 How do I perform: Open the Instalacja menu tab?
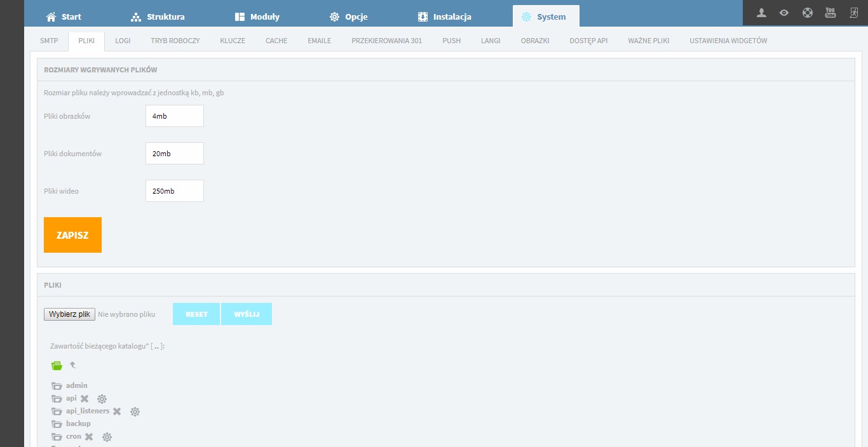[445, 17]
